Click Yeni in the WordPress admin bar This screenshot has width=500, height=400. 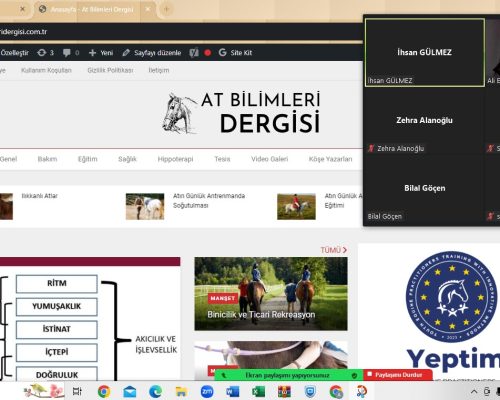pos(107,53)
